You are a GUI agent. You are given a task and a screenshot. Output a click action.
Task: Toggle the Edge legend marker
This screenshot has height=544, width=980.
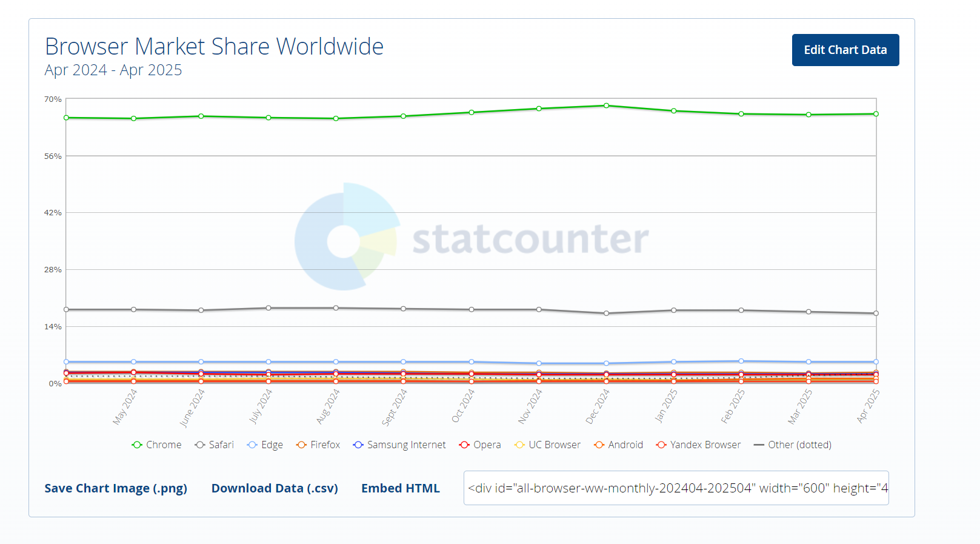252,445
